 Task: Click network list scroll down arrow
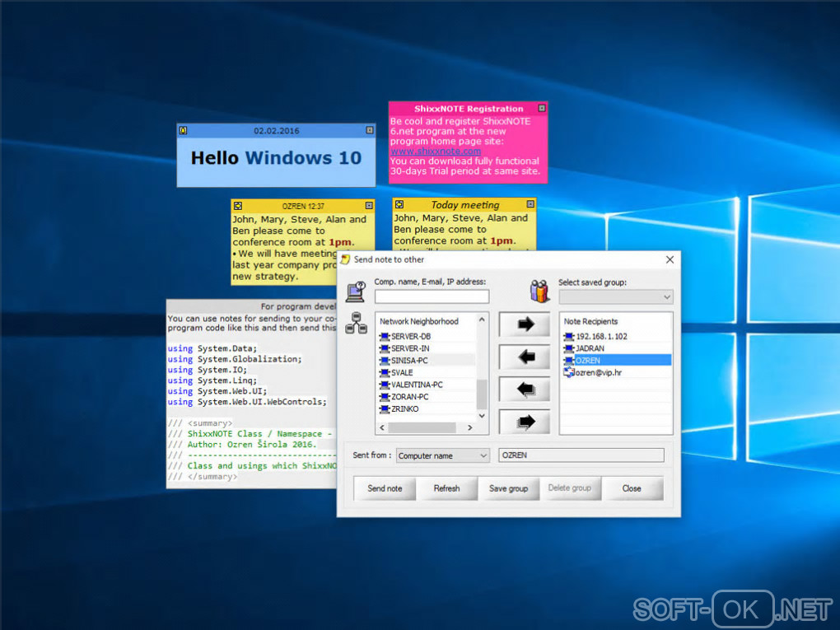click(x=482, y=416)
